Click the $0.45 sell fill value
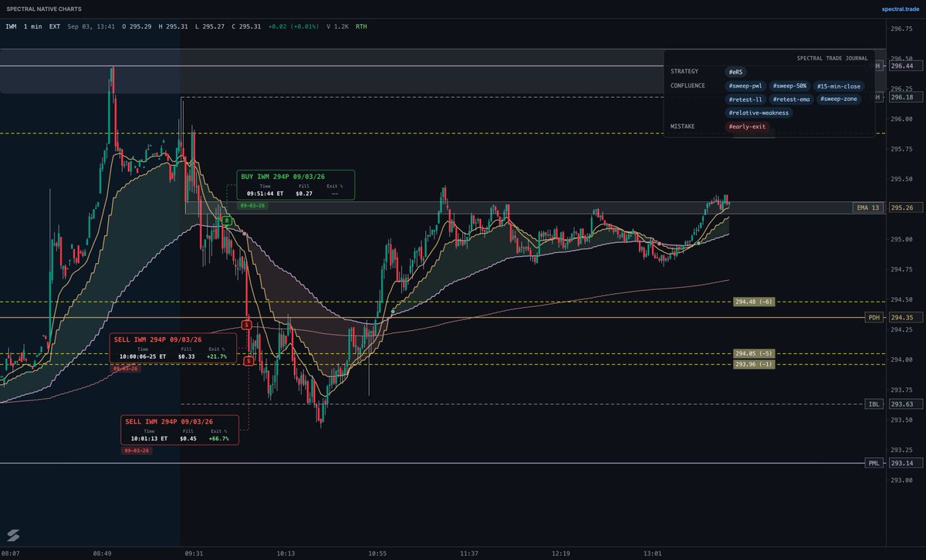Image resolution: width=926 pixels, height=560 pixels. (188, 438)
